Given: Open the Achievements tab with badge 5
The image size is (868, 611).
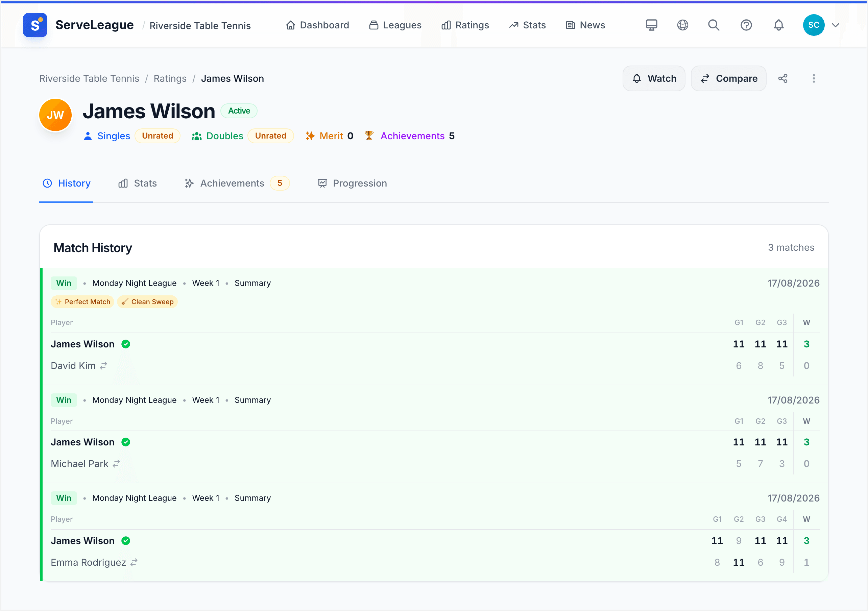Looking at the screenshot, I should 237,184.
